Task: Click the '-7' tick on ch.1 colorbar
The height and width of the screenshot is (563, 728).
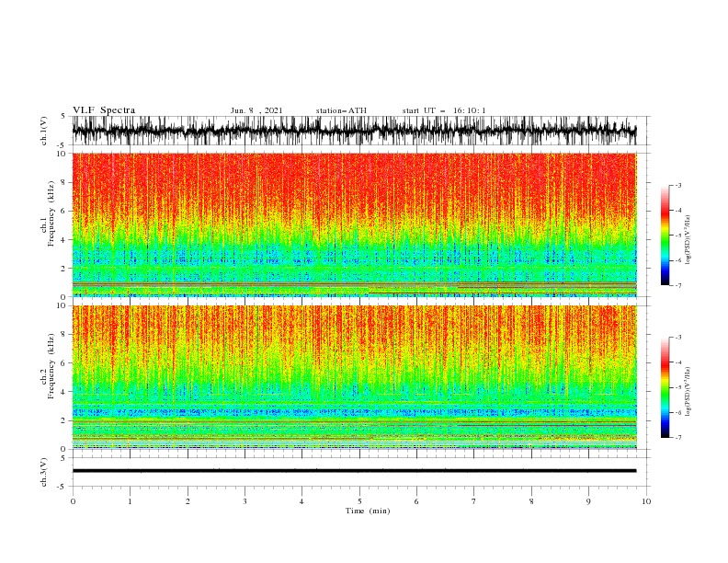Action: pyautogui.click(x=678, y=285)
